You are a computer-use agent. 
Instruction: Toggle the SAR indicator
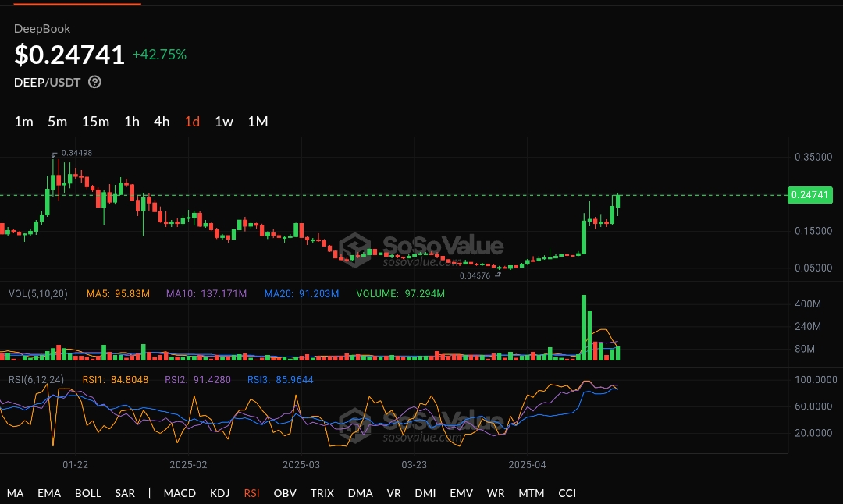tap(125, 493)
